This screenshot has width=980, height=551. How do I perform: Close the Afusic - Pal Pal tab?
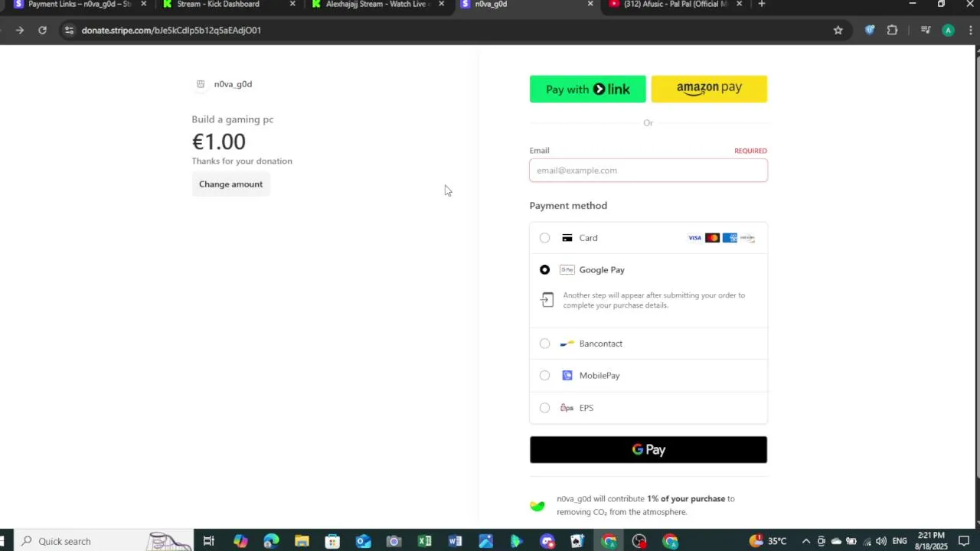click(739, 4)
